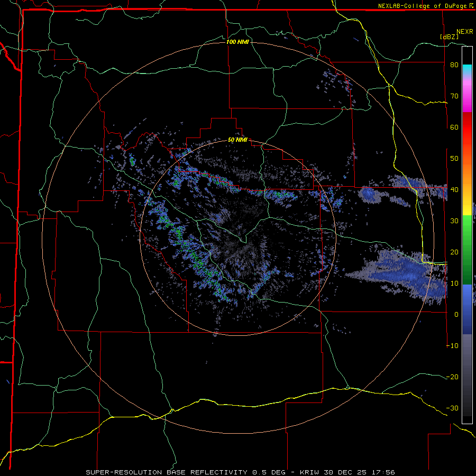Pick the cyan top of the color scale
This screenshot has width=476, height=476.
tap(467, 69)
